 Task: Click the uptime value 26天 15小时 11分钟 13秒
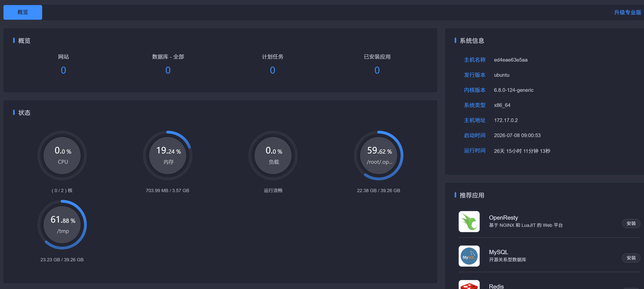coord(522,151)
